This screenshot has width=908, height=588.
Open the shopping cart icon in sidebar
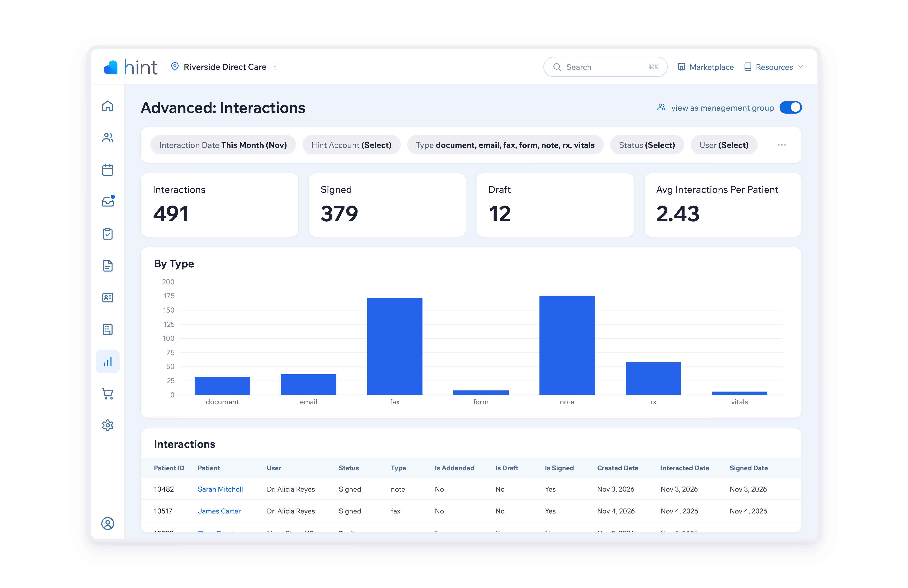[x=108, y=394]
